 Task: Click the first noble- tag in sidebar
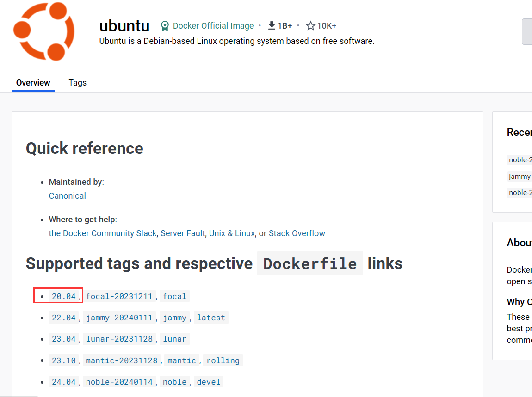pyautogui.click(x=520, y=160)
